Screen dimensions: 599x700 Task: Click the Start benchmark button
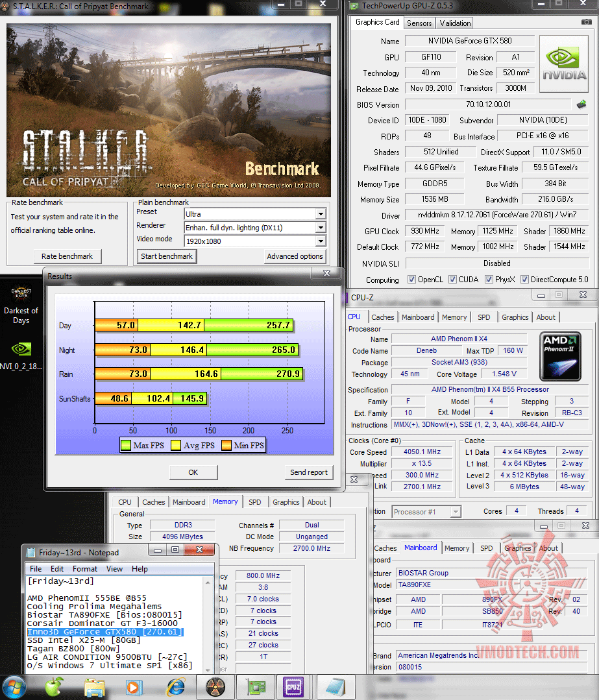[x=167, y=256]
